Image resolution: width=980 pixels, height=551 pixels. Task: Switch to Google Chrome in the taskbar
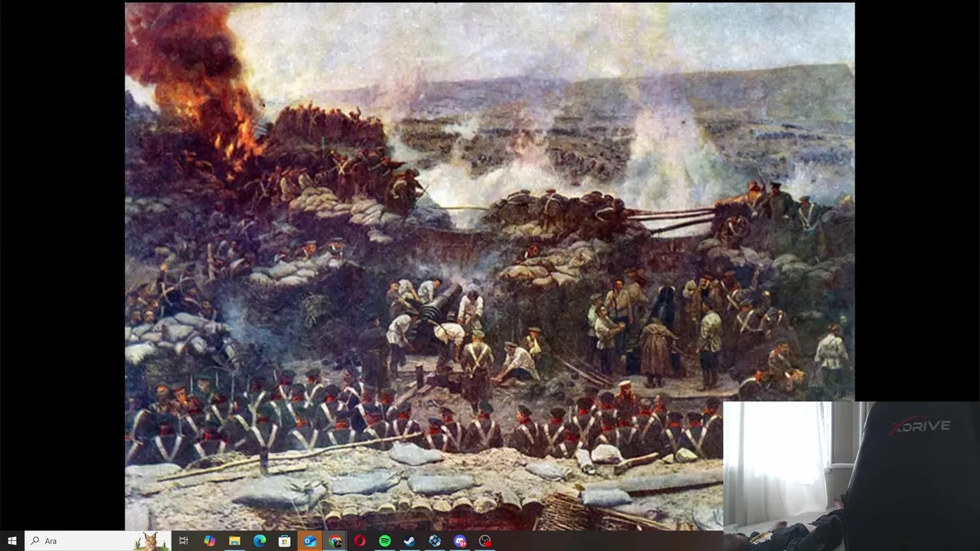point(335,541)
